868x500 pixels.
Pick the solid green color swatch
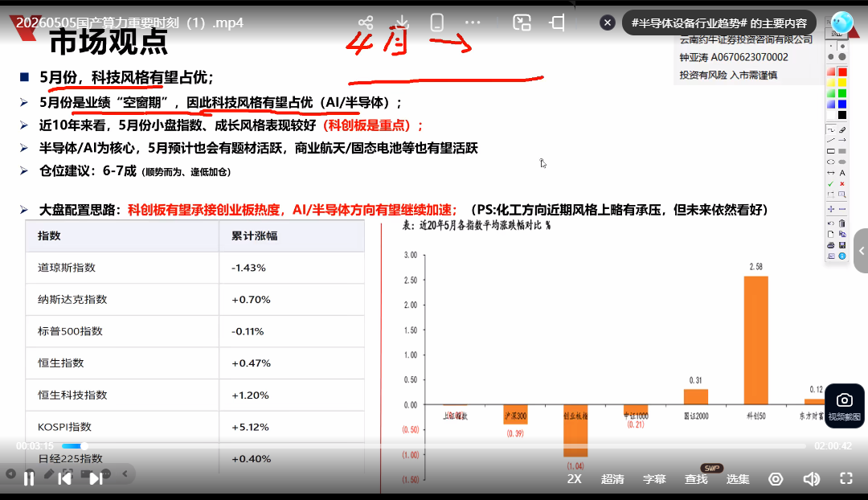(842, 93)
